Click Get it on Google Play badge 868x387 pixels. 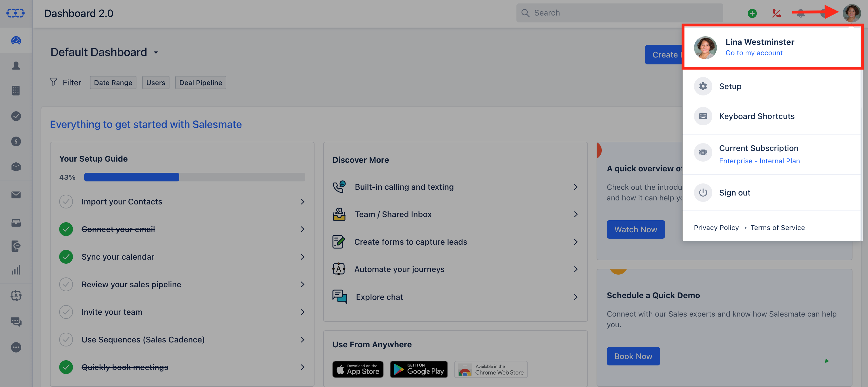point(418,369)
